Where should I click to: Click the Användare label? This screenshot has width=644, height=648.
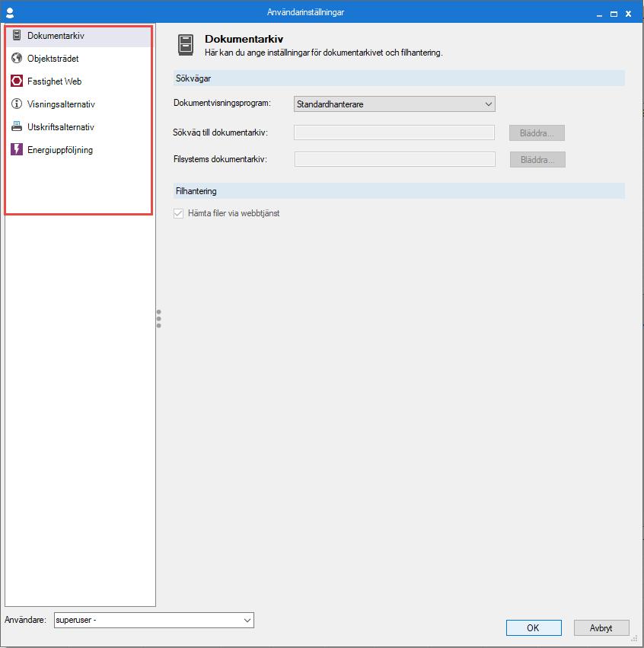click(26, 620)
